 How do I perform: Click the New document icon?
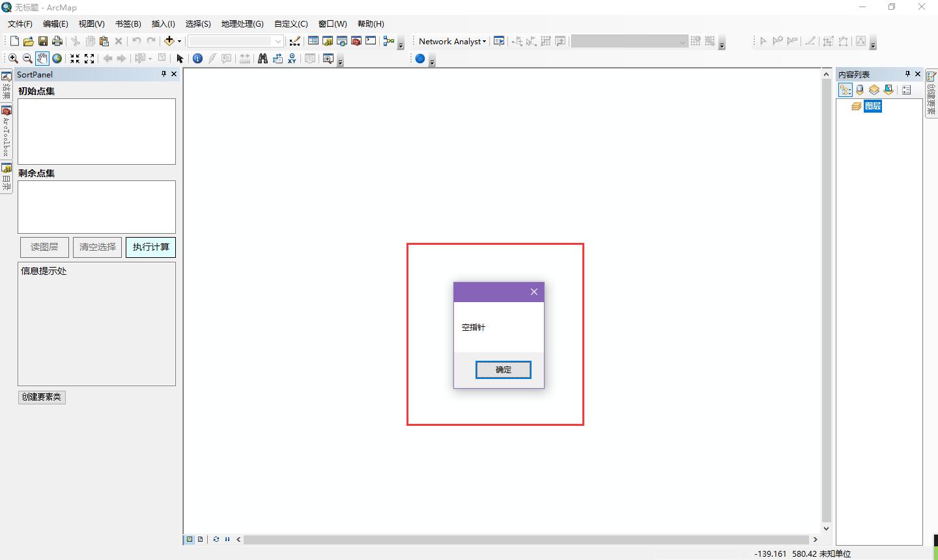pyautogui.click(x=14, y=41)
